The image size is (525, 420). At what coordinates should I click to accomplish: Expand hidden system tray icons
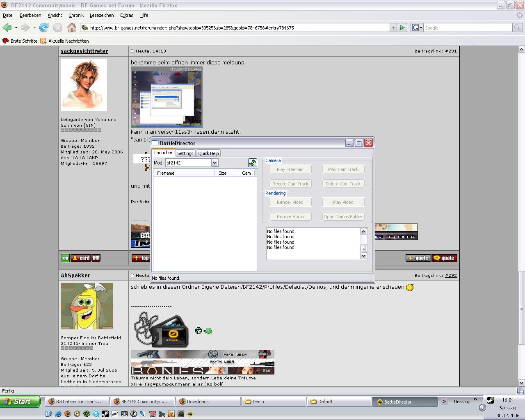[482, 407]
